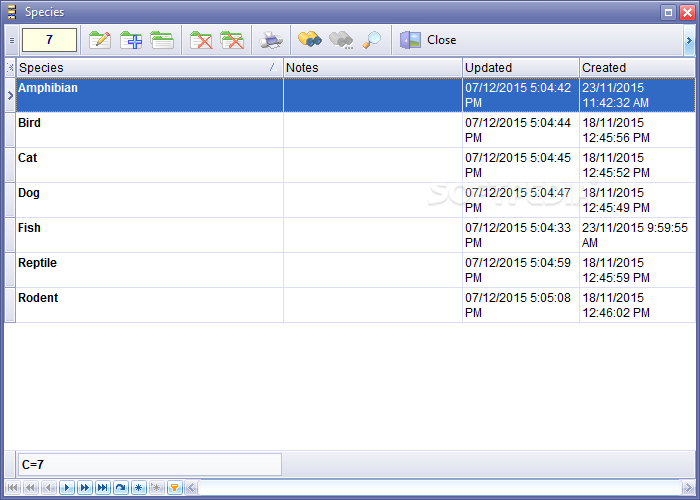Click the previous record navigator button
This screenshot has width=700, height=500.
point(49,488)
